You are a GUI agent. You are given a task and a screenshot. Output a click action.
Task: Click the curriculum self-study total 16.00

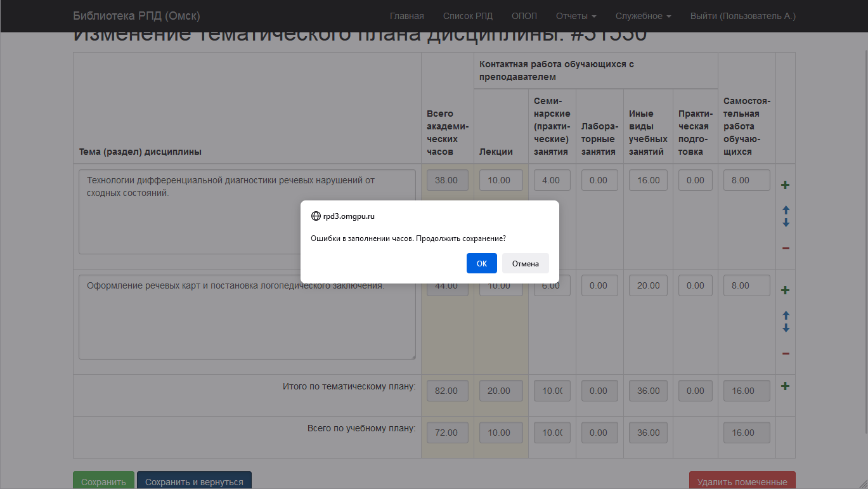746,433
